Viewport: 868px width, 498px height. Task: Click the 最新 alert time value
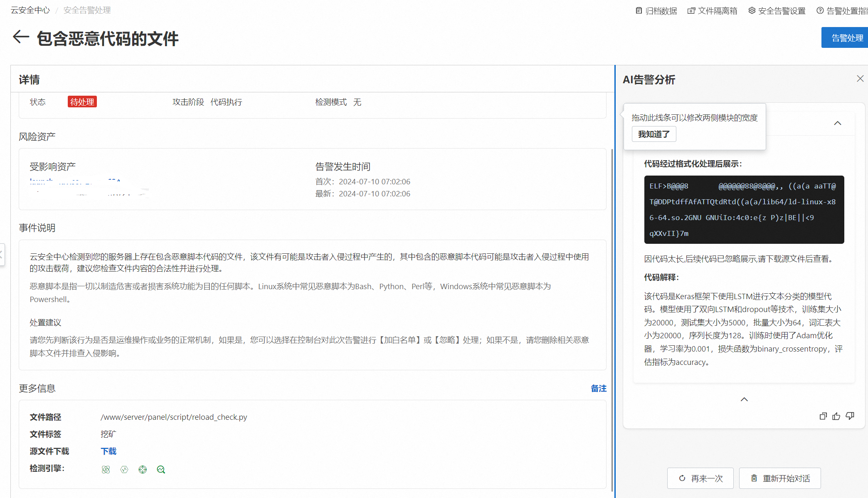[375, 194]
